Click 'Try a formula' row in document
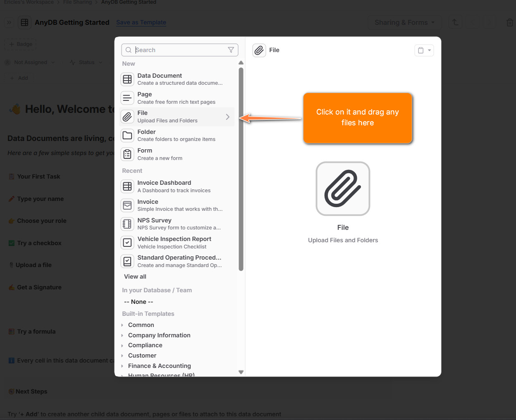The image size is (516, 420). (36, 332)
